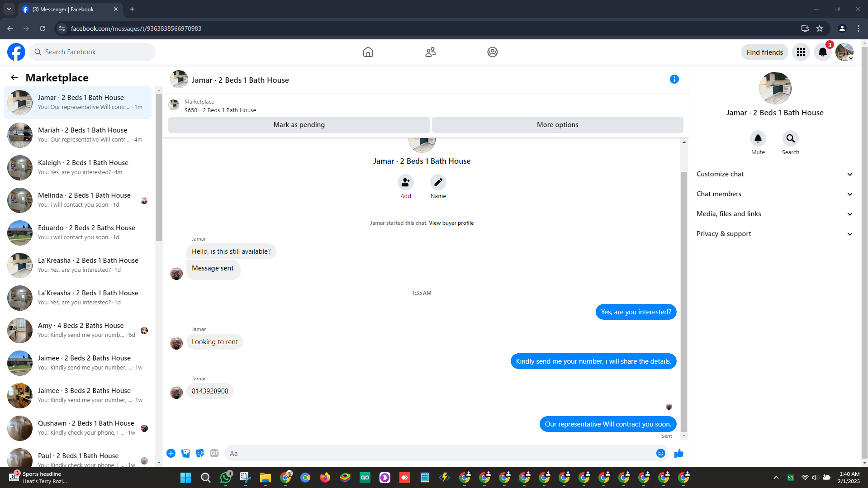
Task: Open the Facebook menu grid icon
Action: pos(801,52)
